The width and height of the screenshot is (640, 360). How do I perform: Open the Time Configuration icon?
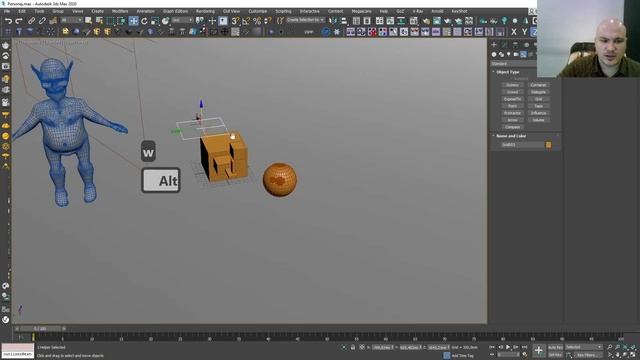[524, 355]
